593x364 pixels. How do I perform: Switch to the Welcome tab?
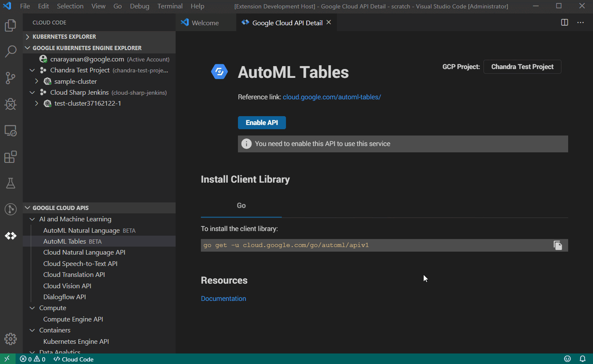(206, 23)
